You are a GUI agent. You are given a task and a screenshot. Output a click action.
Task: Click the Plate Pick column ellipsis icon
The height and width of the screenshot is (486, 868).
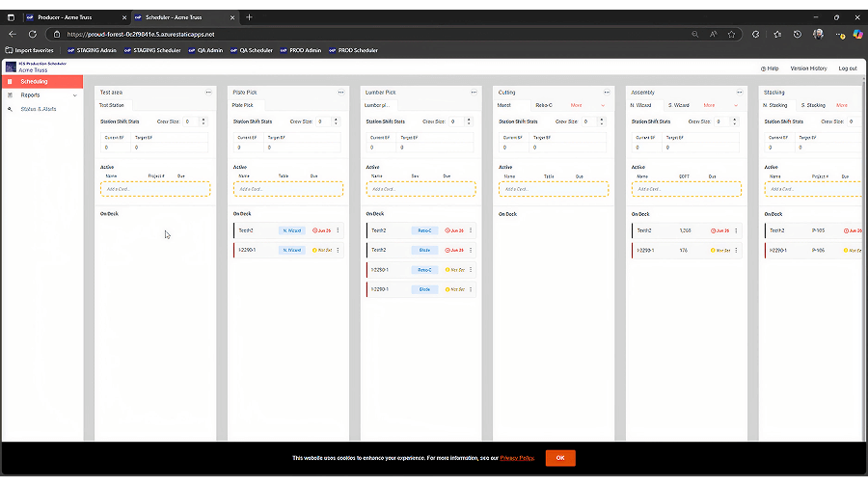click(x=340, y=92)
